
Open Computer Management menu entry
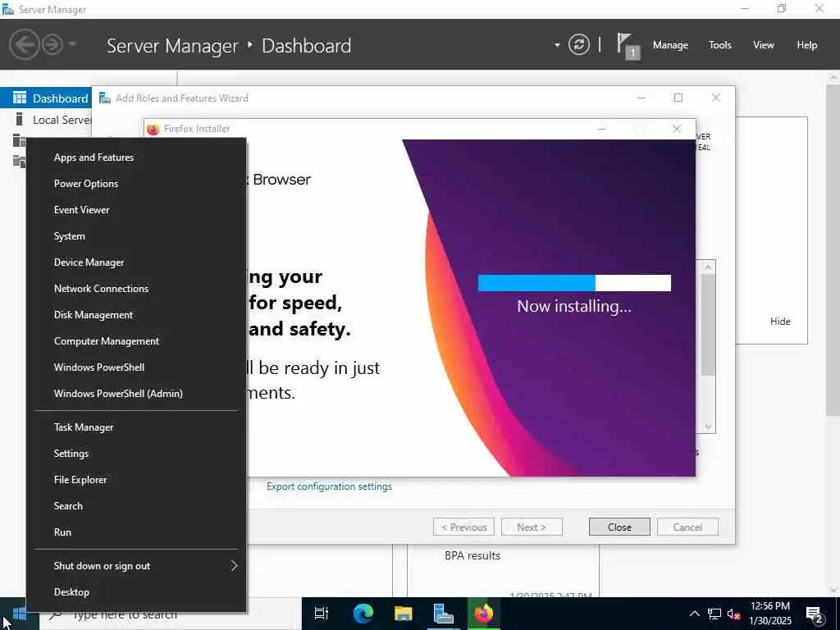(x=136, y=341)
